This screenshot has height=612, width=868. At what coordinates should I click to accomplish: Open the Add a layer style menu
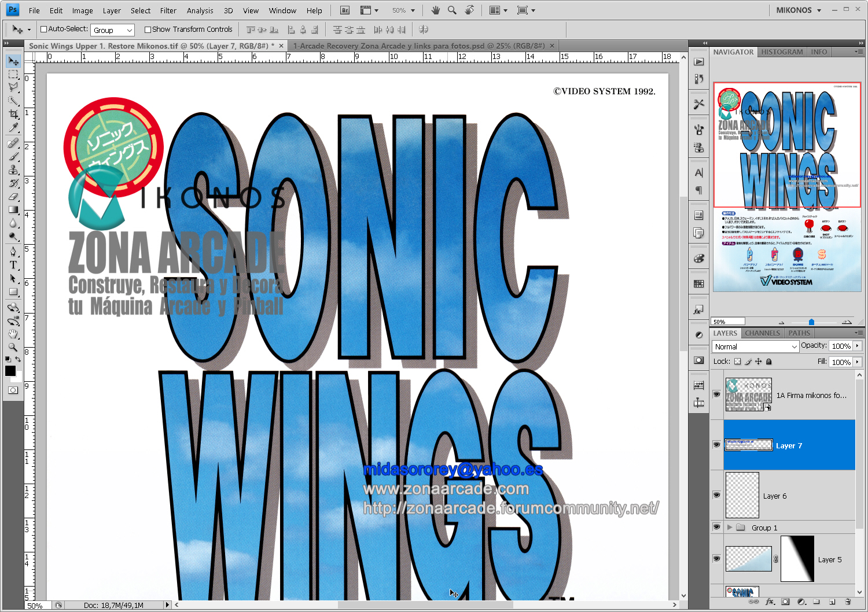(x=770, y=602)
